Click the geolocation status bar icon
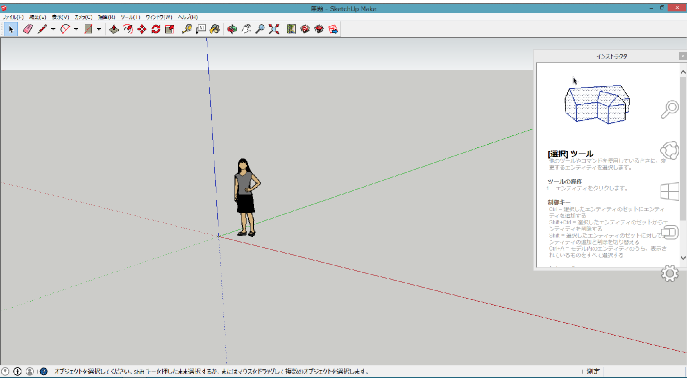Viewport: 687px width, 381px height. click(5, 371)
